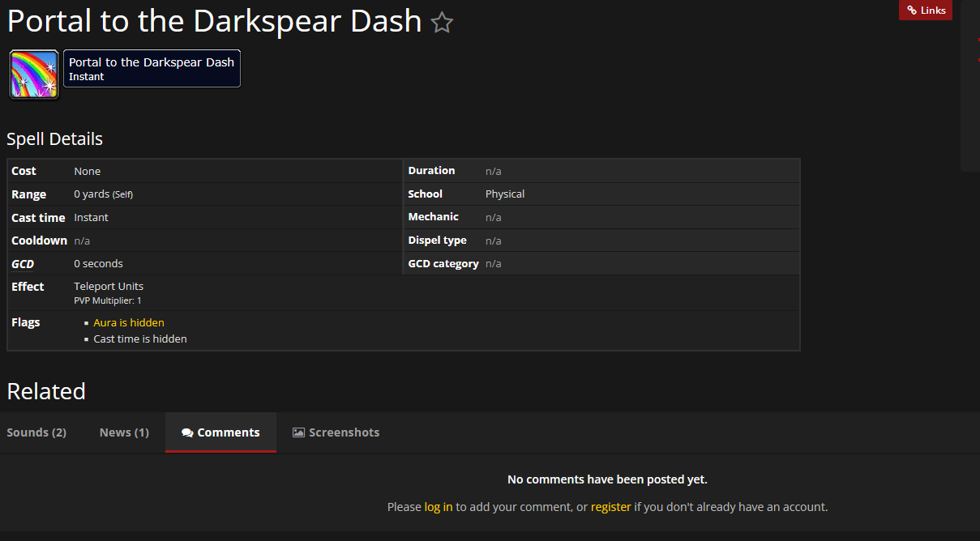Viewport: 980px width, 541px height.
Task: Select the 'Physical' school value
Action: point(505,194)
